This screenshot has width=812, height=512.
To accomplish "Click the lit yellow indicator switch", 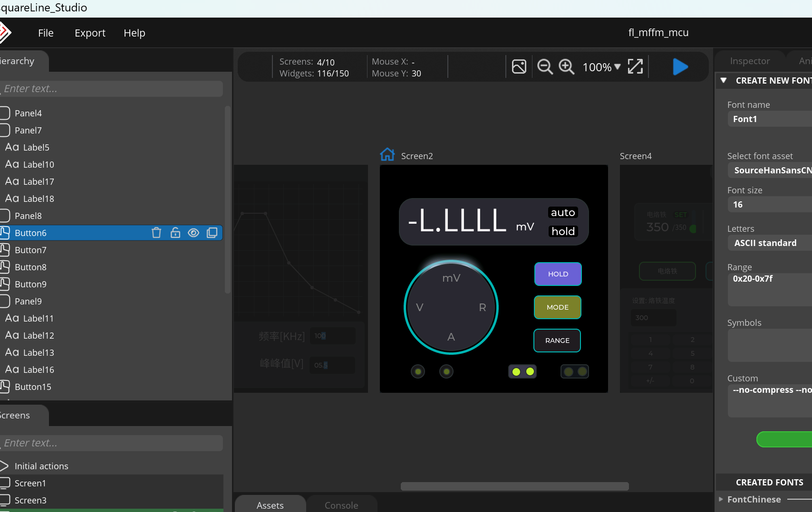I will pos(523,371).
